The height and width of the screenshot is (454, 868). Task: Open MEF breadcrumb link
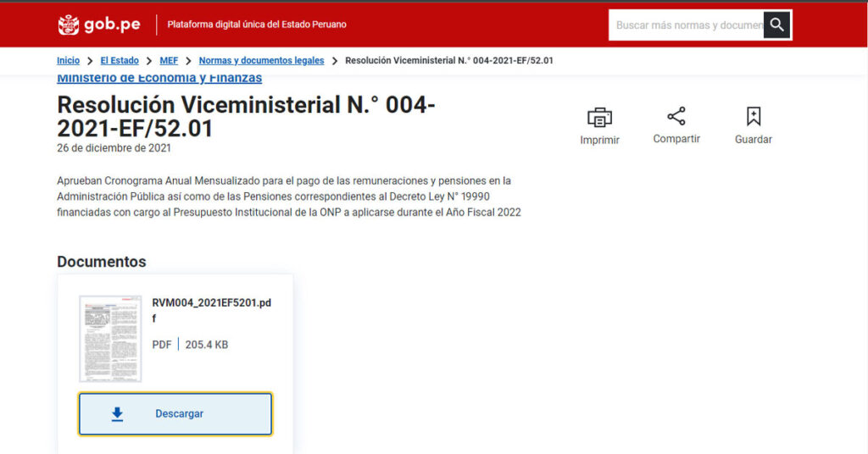169,60
